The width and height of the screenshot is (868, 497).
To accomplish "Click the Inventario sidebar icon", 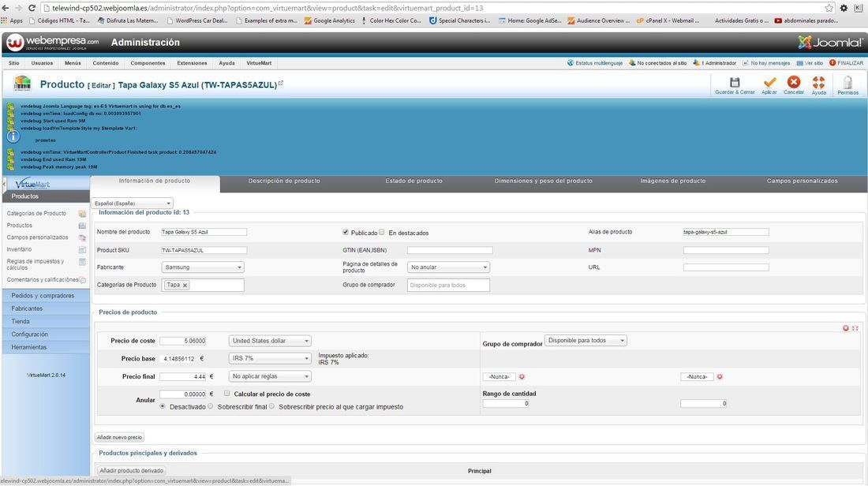I will pyautogui.click(x=82, y=249).
